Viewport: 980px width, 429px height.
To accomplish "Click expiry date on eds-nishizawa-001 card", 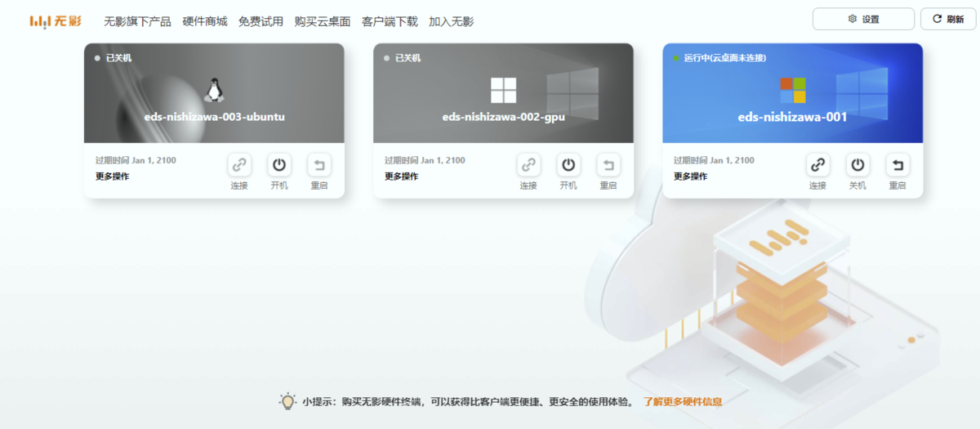I will [714, 160].
